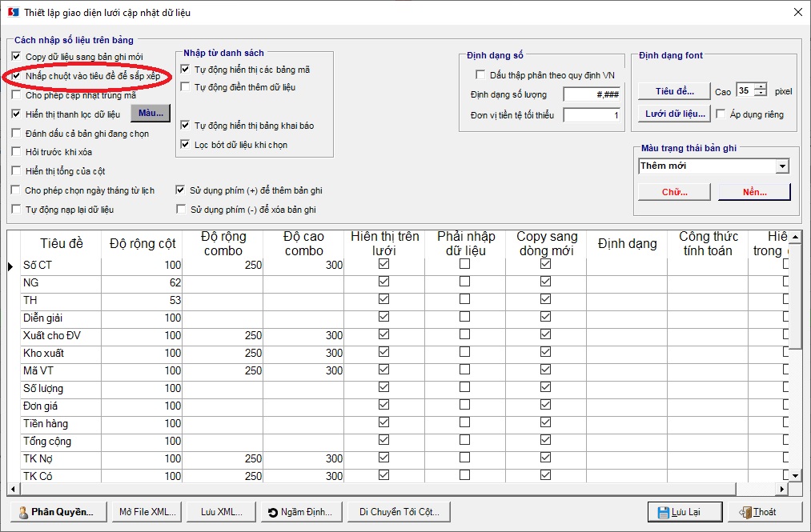Toggle Tự động hiển thị bảng khai báo
This screenshot has height=532, width=811.
[x=185, y=125]
